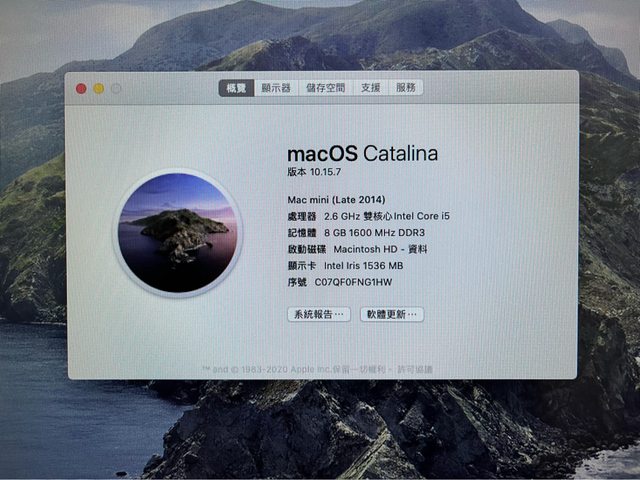Click the 啟動磁碟 Macintosh HD line
Viewport: 640px width, 480px height.
tap(357, 249)
